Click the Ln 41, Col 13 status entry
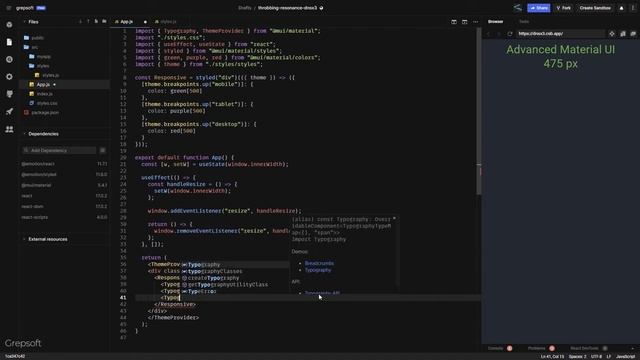The height and width of the screenshot is (360, 640). pyautogui.click(x=552, y=356)
